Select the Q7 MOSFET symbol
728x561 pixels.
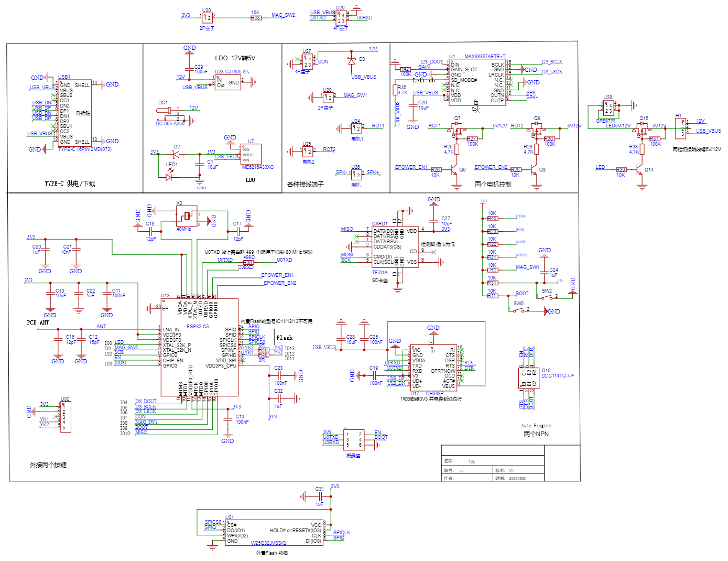pyautogui.click(x=458, y=130)
